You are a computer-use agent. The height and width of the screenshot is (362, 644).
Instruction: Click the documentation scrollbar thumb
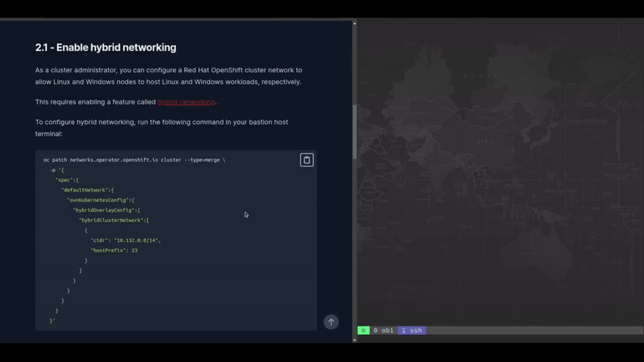coord(355,132)
